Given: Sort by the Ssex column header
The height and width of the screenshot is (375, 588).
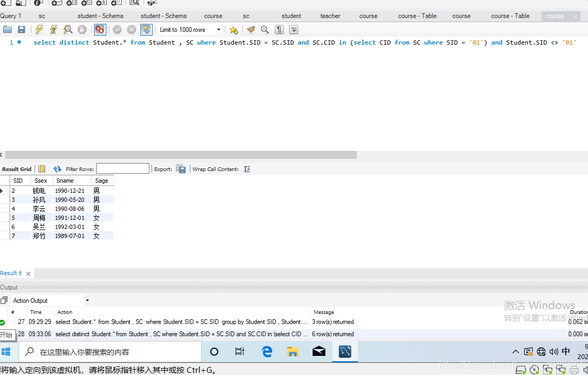Looking at the screenshot, I should (x=42, y=181).
